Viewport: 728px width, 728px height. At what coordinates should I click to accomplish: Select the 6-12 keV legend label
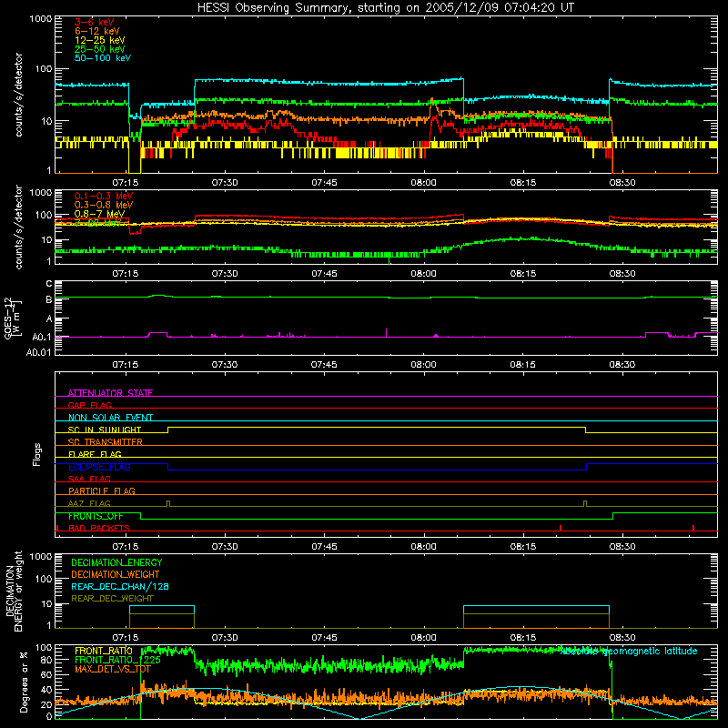tap(97, 31)
